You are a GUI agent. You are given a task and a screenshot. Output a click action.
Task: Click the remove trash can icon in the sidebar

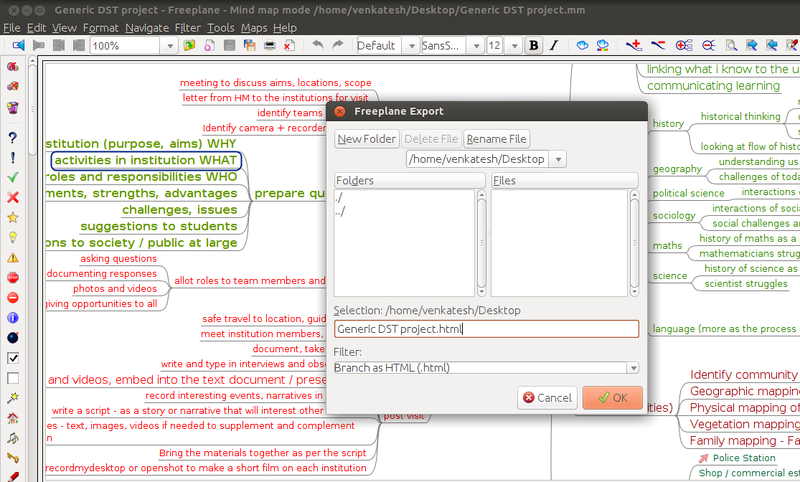(x=13, y=107)
